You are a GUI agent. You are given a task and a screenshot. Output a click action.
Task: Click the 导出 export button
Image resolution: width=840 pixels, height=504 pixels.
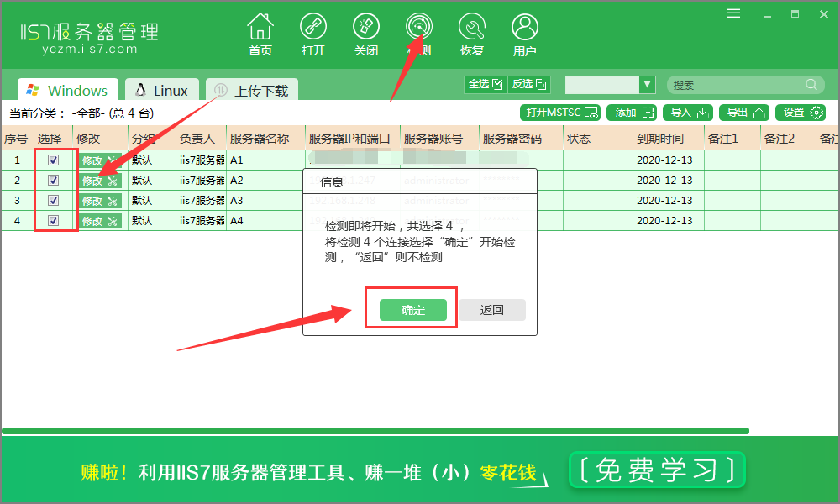(744, 113)
